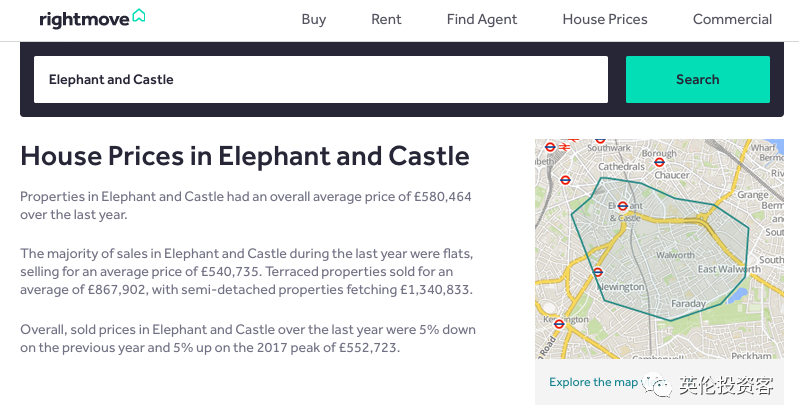Click the tube icon left of Cathedrals label
The width and height of the screenshot is (799, 420).
565,180
